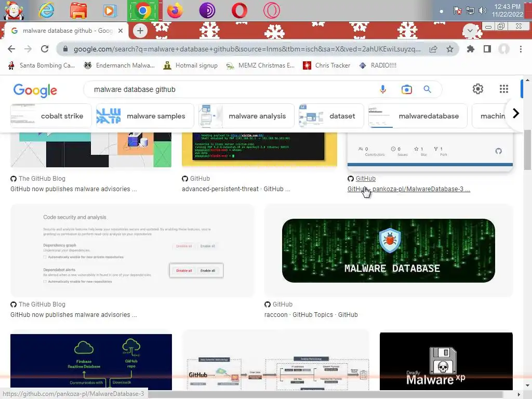Open raccoon GitHub Topics result
532x399 pixels.
pyautogui.click(x=311, y=314)
